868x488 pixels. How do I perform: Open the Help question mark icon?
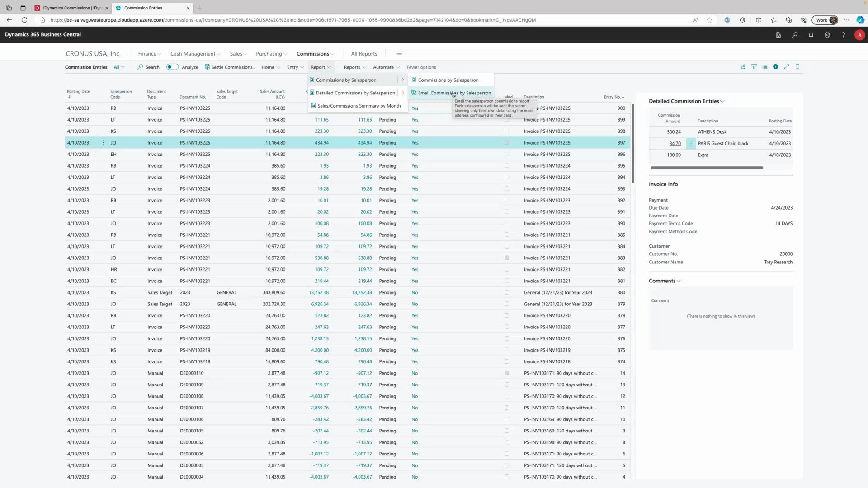[x=844, y=35]
